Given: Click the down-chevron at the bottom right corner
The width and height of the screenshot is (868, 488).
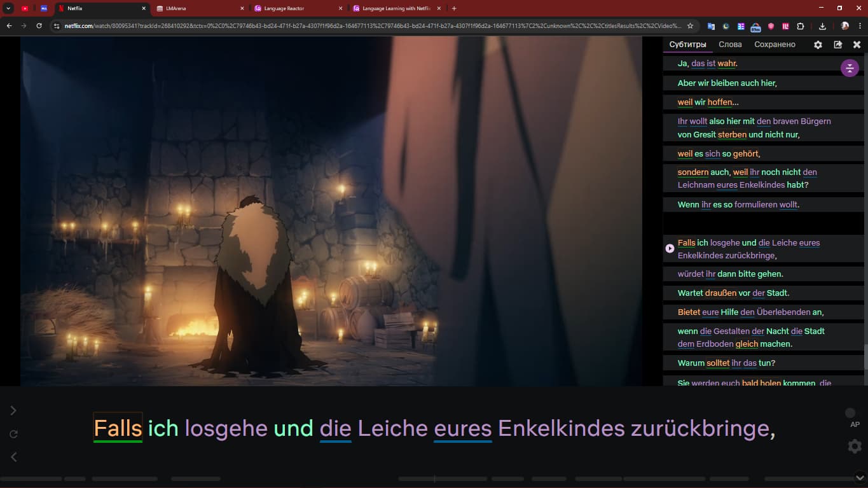Looking at the screenshot, I should [860, 477].
